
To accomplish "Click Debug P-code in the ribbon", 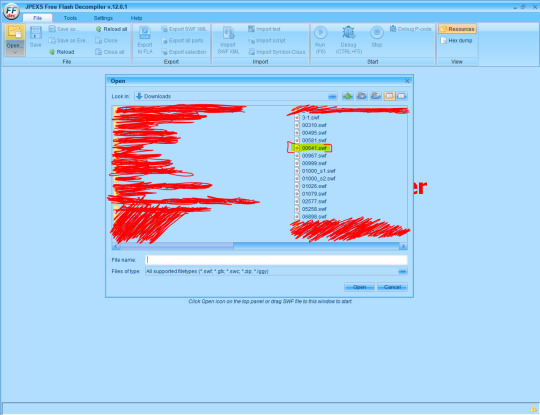I will [411, 29].
